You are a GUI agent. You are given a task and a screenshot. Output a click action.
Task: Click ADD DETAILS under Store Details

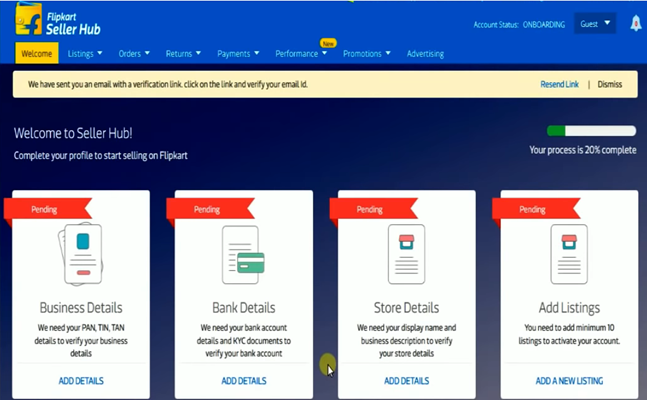406,381
